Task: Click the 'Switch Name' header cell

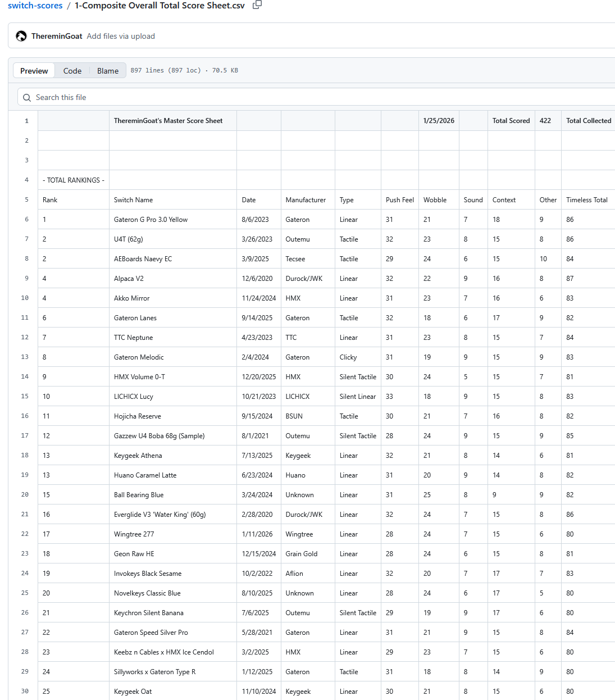Action: pyautogui.click(x=173, y=199)
